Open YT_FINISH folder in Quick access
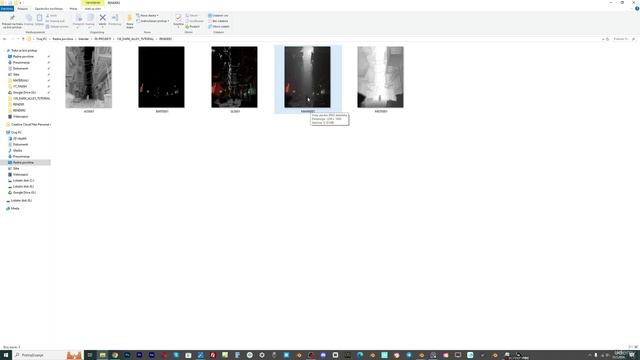Image resolution: width=640 pixels, height=360 pixels. (x=20, y=87)
